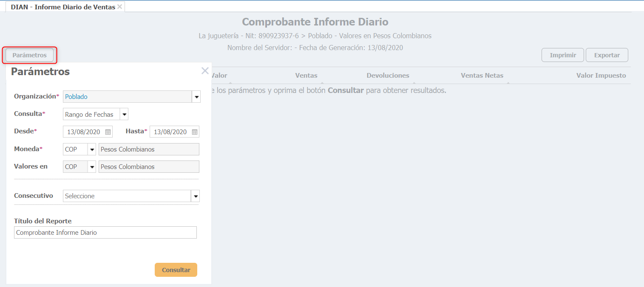Expand the Consecutivo dropdown
This screenshot has width=644, height=287.
coord(196,196)
